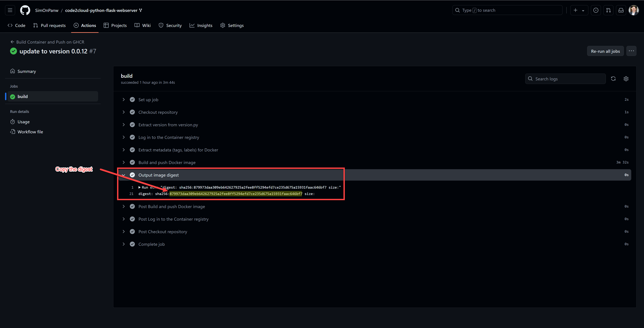Expand the Complete job step

(123, 244)
